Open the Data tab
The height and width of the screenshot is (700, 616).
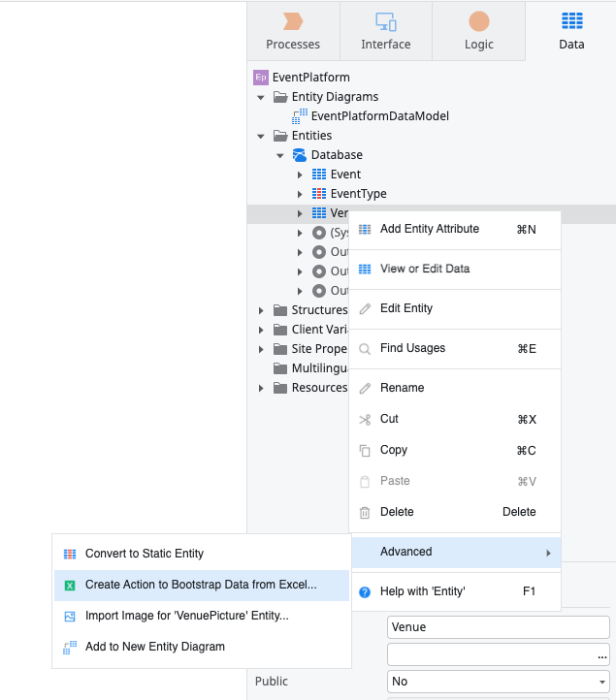coord(571,31)
